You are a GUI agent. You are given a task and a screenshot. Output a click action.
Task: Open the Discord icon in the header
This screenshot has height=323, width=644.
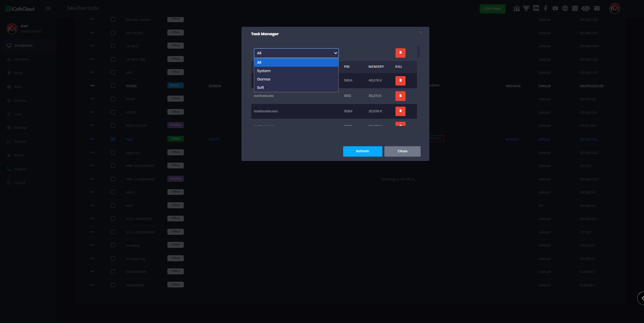536,8
